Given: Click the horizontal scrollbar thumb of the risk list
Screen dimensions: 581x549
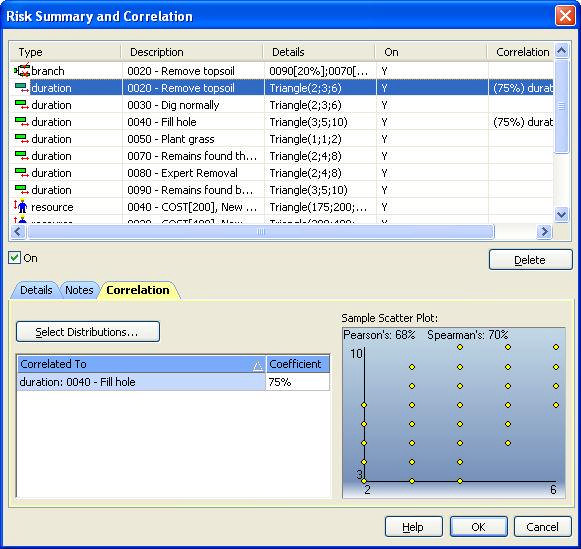Looking at the screenshot, I should tap(261, 232).
